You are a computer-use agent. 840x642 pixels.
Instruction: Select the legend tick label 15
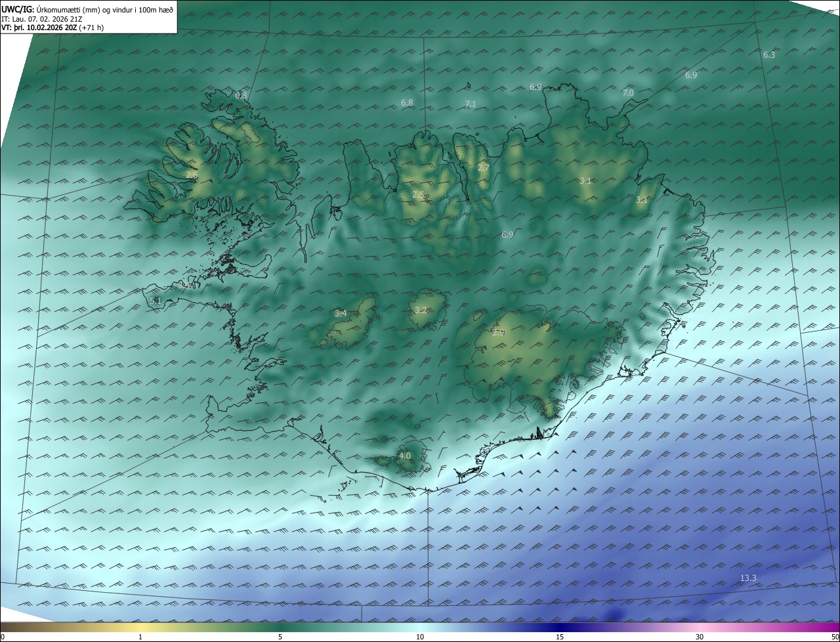pos(560,637)
